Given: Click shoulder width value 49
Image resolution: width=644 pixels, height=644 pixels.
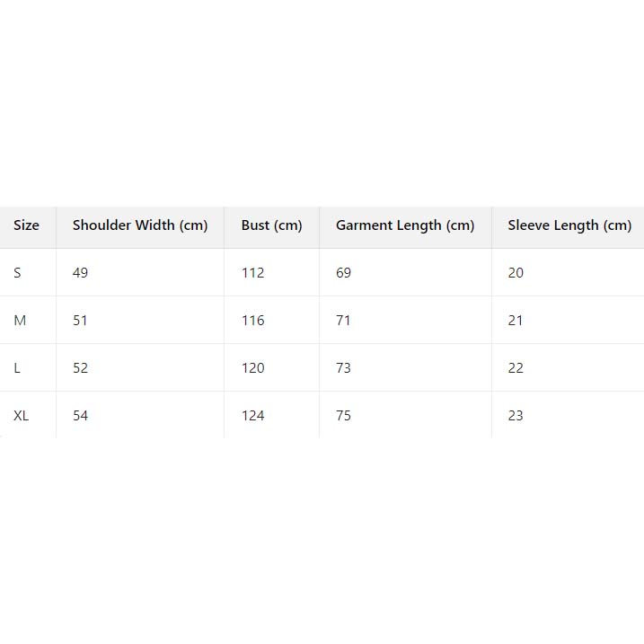Looking at the screenshot, I should [81, 273].
